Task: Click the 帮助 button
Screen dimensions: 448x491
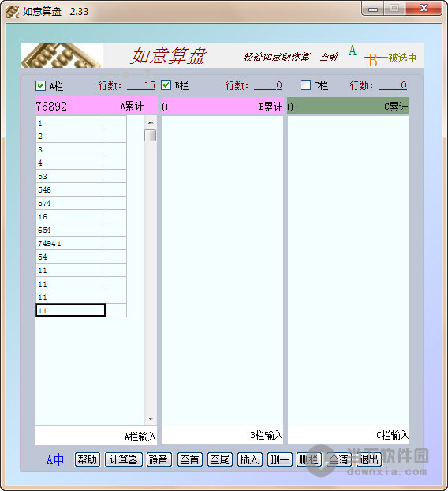Action: pos(88,459)
